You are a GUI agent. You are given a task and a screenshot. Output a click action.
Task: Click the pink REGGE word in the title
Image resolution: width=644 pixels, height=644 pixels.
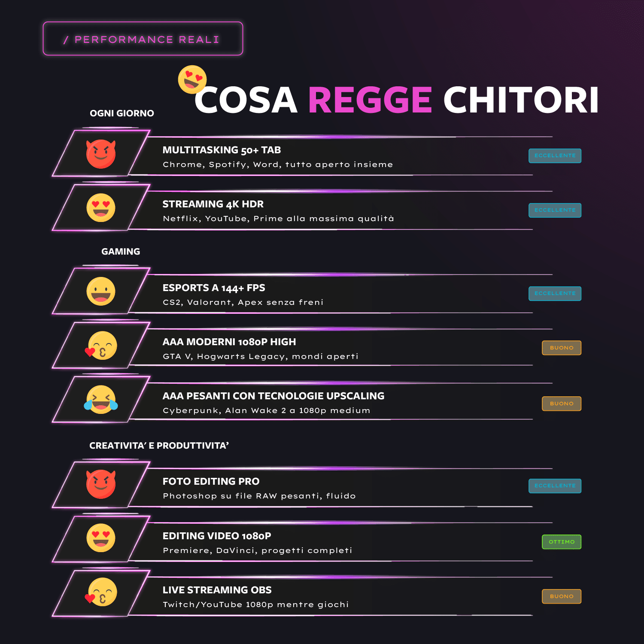coord(370,100)
